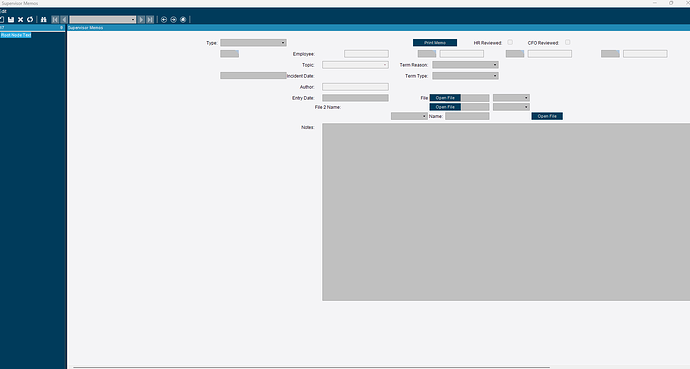690x369 pixels.
Task: Jump to the last record
Action: 150,19
